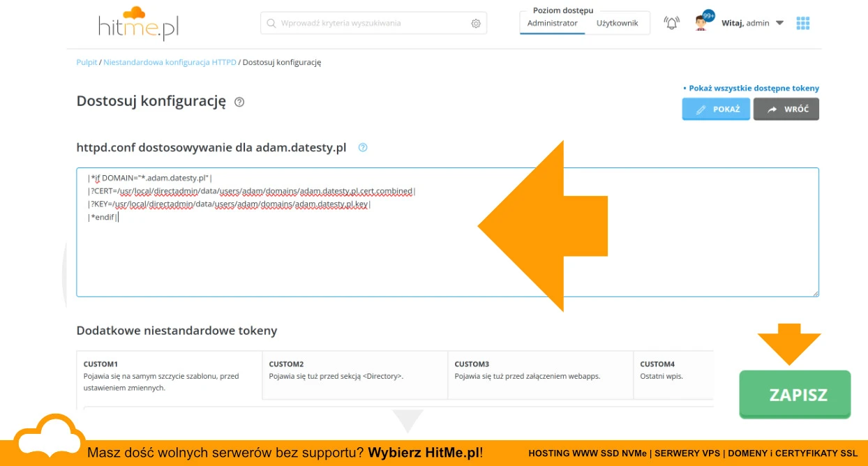Image resolution: width=868 pixels, height=466 pixels.
Task: Save configuration with the ZAPISZ button
Action: click(795, 394)
